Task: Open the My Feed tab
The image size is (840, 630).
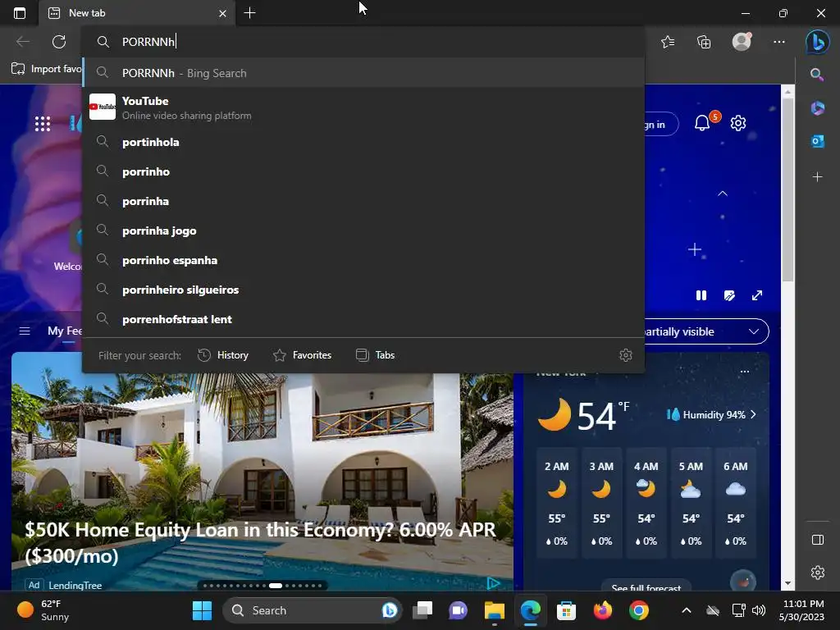Action: click(x=65, y=331)
